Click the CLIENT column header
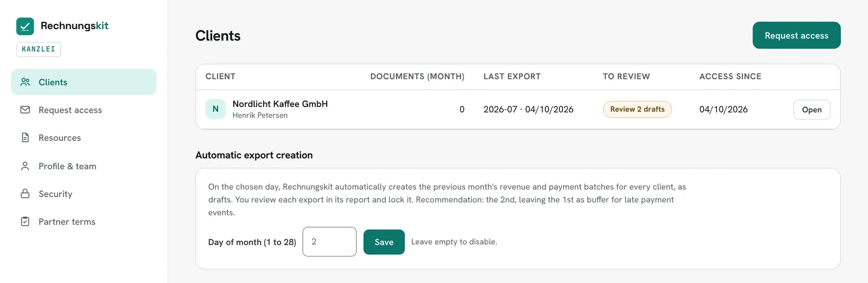Image resolution: width=868 pixels, height=283 pixels. 220,76
